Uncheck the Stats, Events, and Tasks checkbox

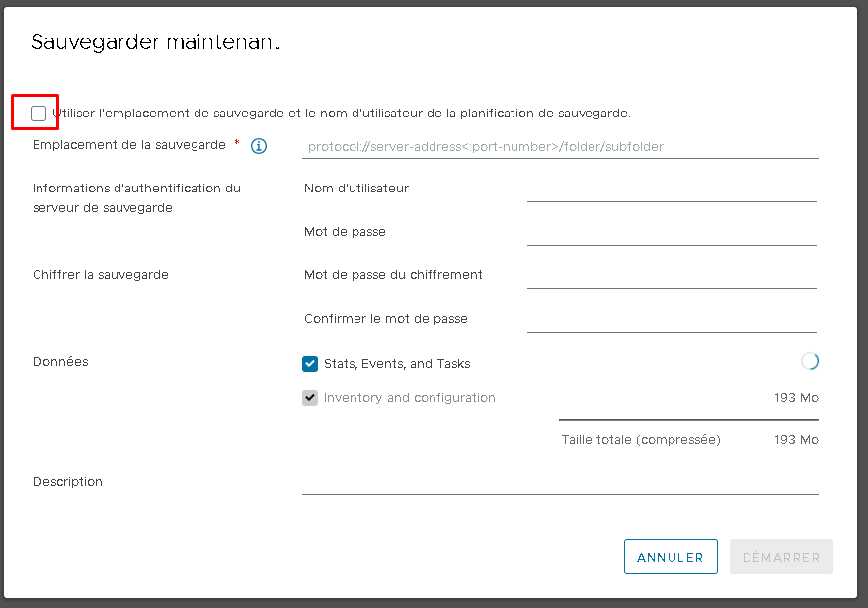310,364
